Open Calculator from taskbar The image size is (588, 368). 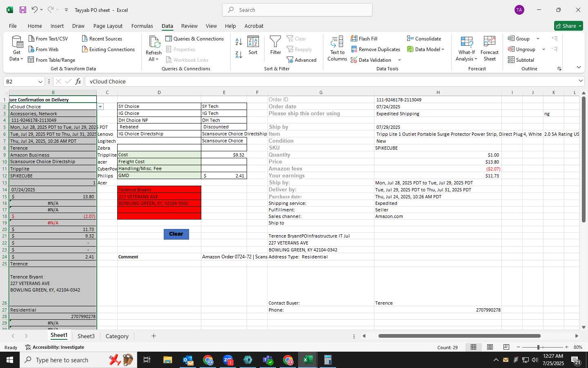click(x=327, y=360)
